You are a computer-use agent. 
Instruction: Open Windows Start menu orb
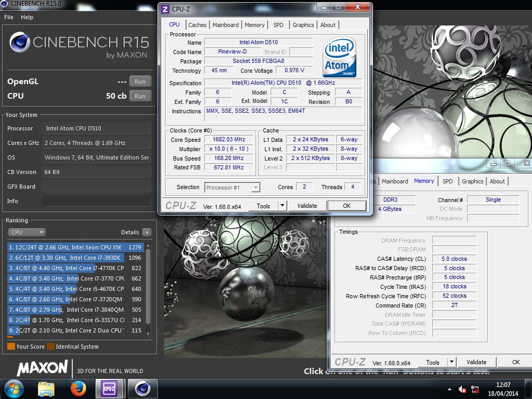[14, 389]
